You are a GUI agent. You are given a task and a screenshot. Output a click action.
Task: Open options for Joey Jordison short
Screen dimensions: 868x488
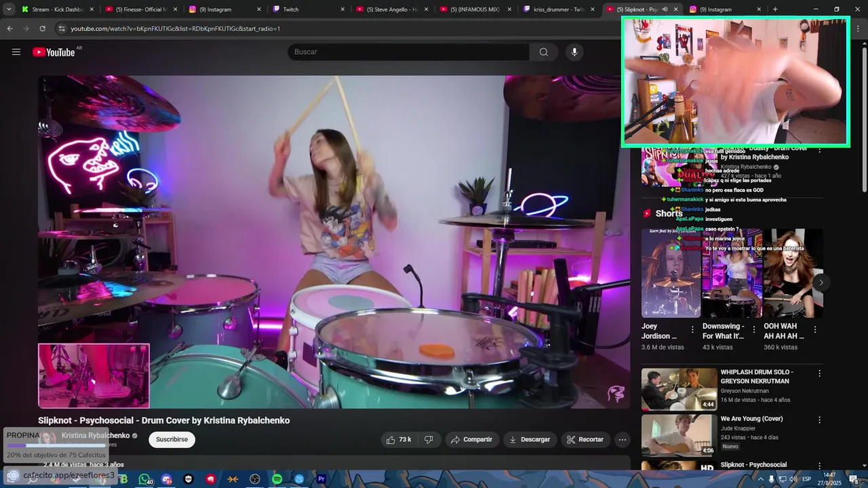pos(692,330)
